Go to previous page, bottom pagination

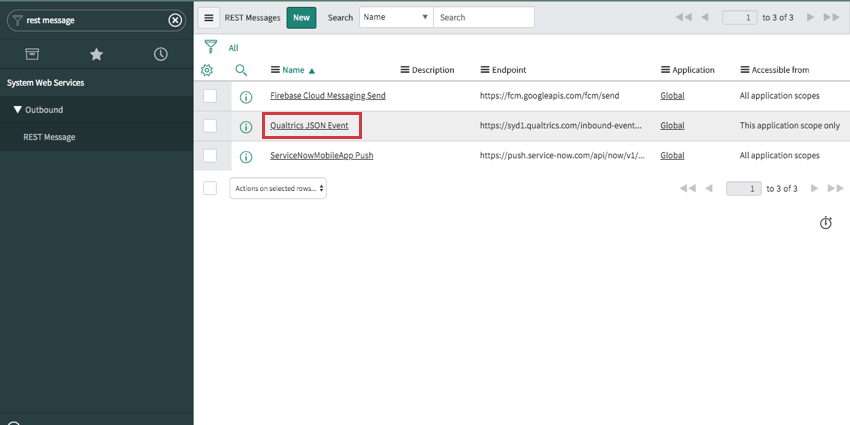point(709,189)
